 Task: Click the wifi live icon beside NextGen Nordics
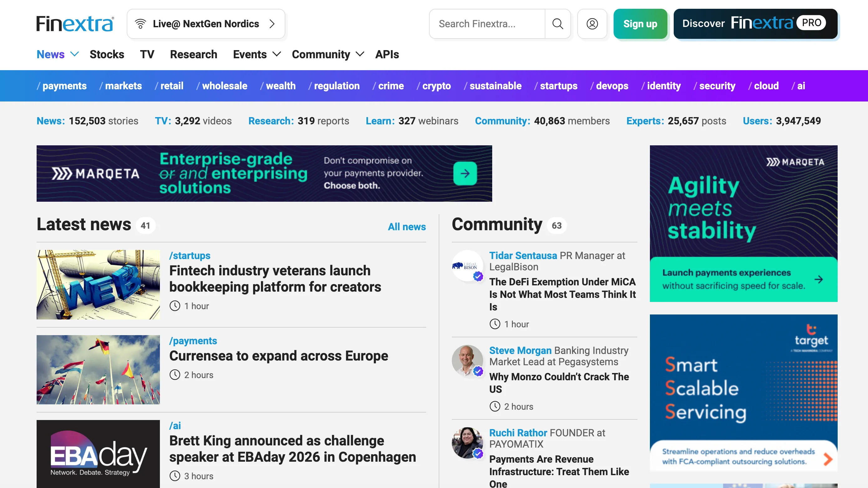coord(140,23)
